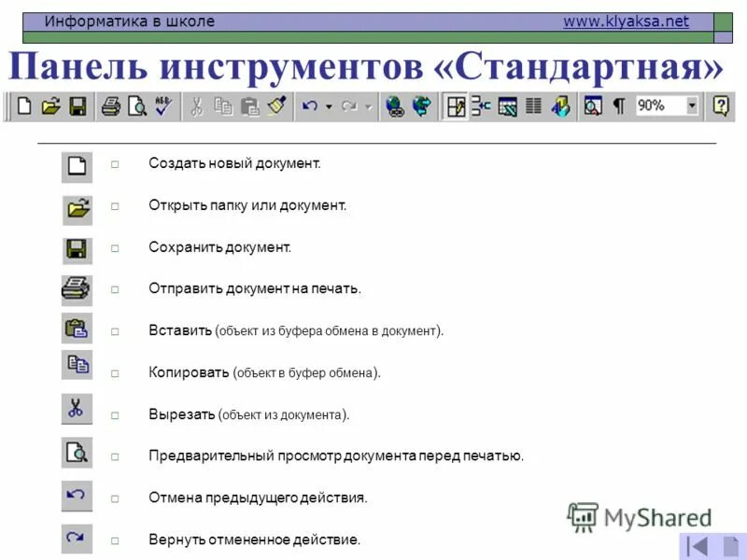Image resolution: width=747 pixels, height=560 pixels.
Task: Click the Save diskette icon
Action: point(78,105)
